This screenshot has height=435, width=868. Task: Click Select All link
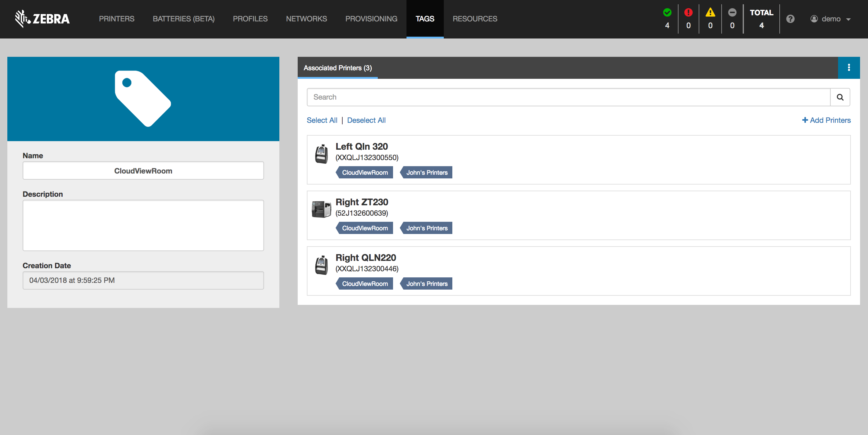(x=322, y=120)
